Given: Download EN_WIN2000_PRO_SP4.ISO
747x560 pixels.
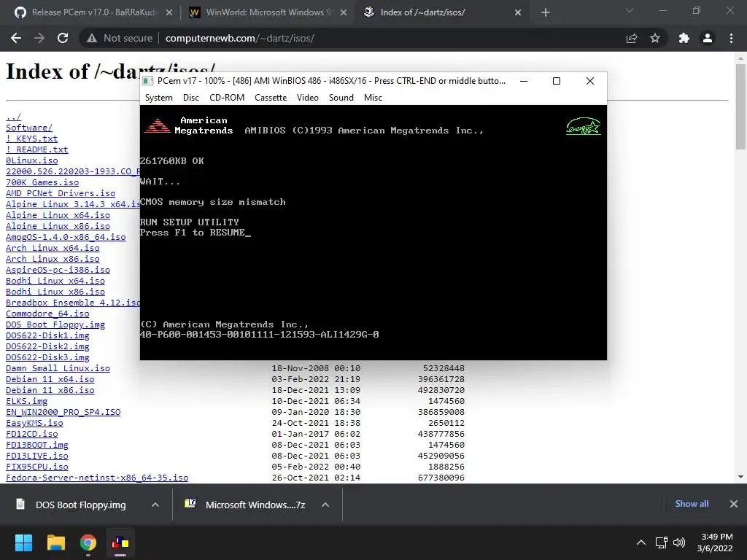Looking at the screenshot, I should (63, 413).
